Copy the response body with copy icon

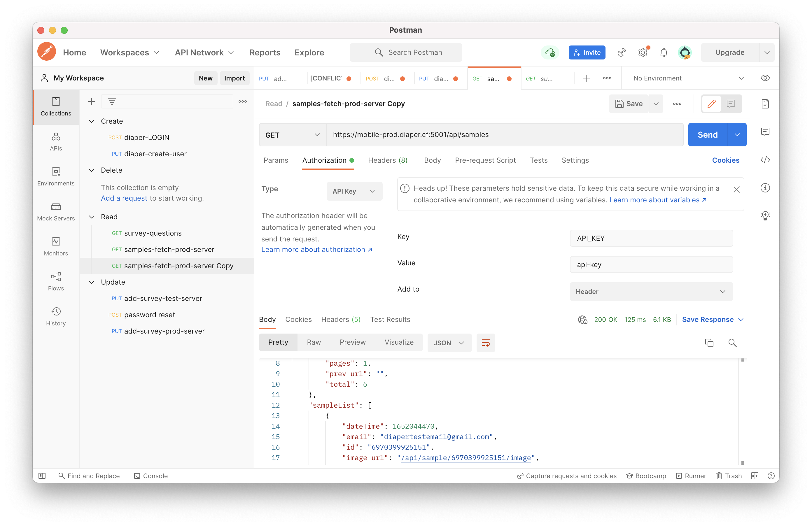(709, 343)
